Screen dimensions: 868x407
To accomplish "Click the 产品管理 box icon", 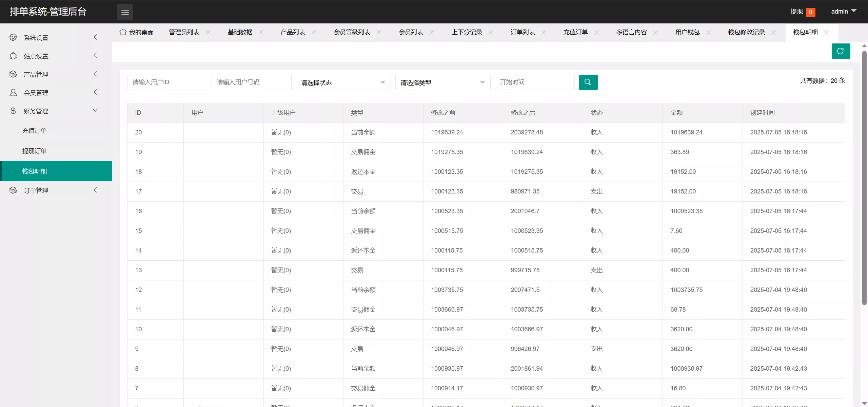I will click(14, 74).
